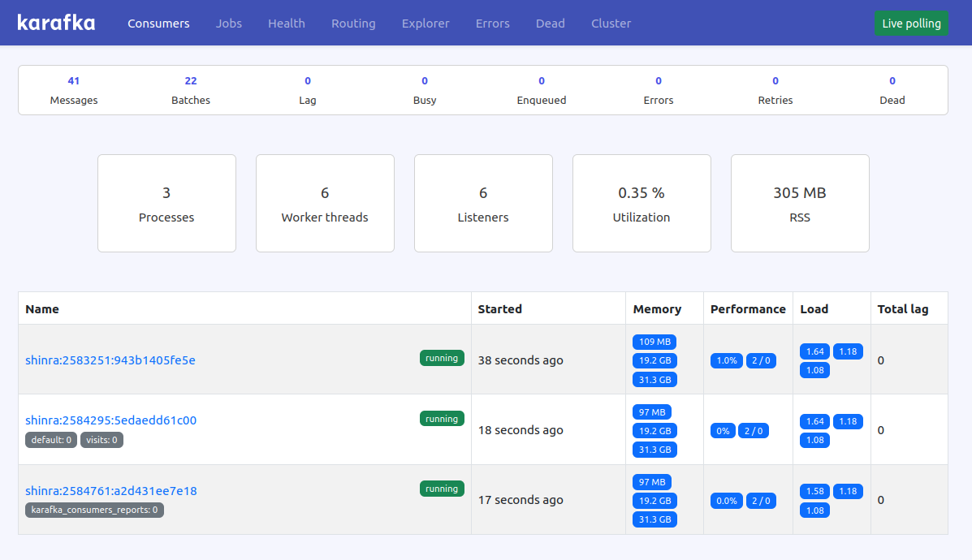Open consumer shinra:2584295:5edaedd61c00
The width and height of the screenshot is (972, 560).
[110, 422]
